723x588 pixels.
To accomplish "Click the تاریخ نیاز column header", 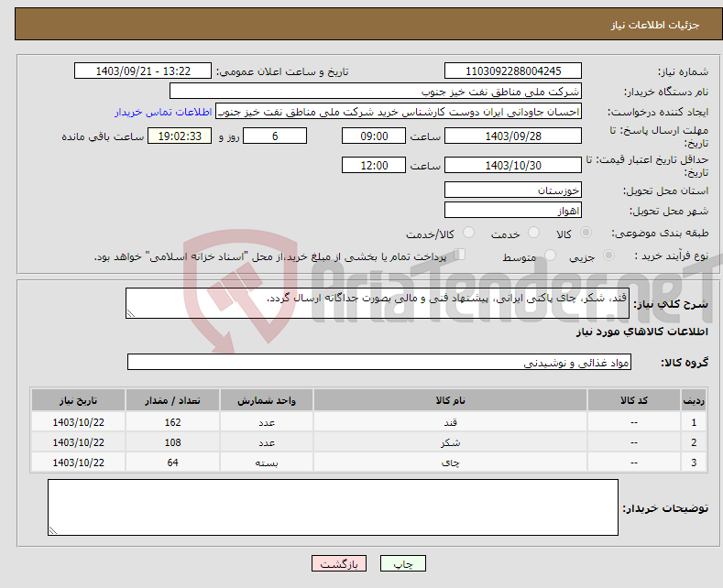I will tap(79, 400).
